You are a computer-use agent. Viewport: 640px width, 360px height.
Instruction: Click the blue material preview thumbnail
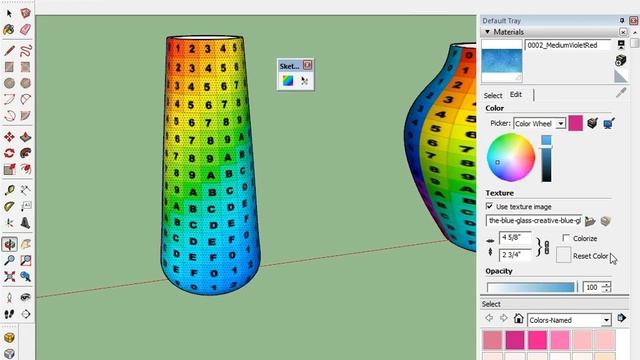point(502,60)
